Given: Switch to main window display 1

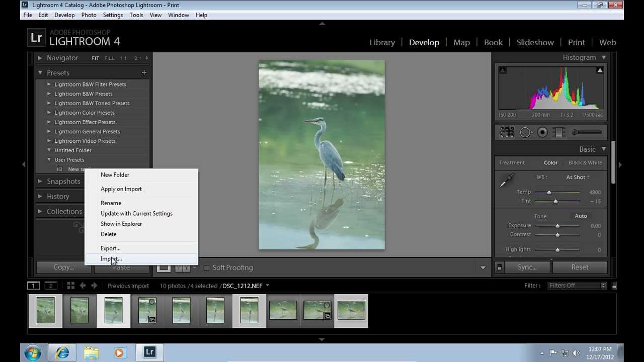Looking at the screenshot, I should point(33,286).
